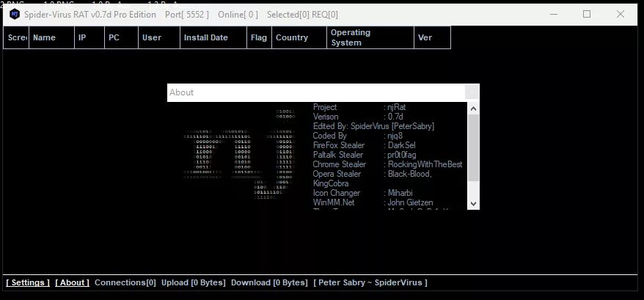Maximize the Spider-Virus RAT window
644x300 pixels.
point(587,15)
